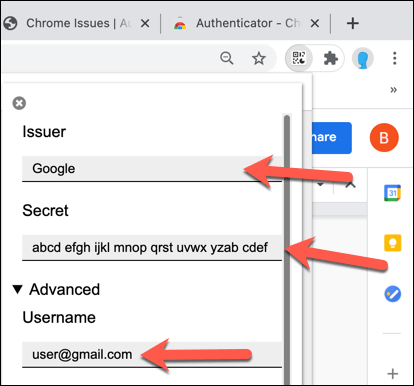414x386 pixels.
Task: Open Google Keep side panel icon
Action: [x=393, y=243]
